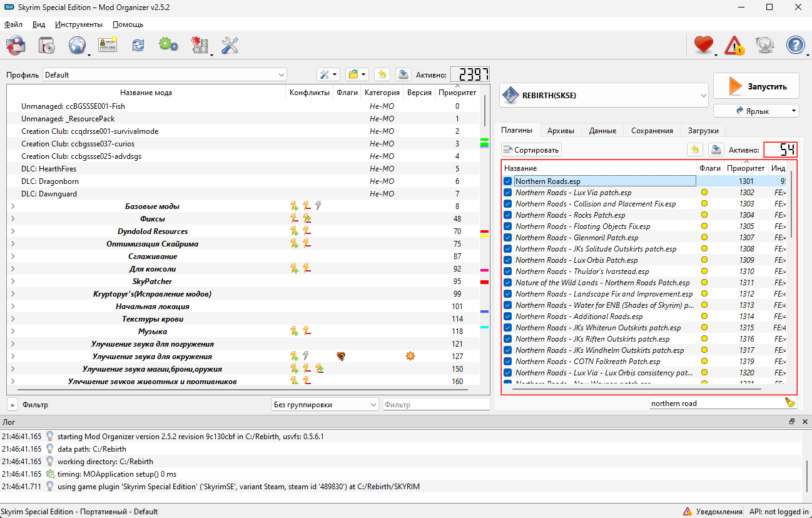Click the red heart Endorse icon
This screenshot has width=812, height=518.
[x=704, y=45]
